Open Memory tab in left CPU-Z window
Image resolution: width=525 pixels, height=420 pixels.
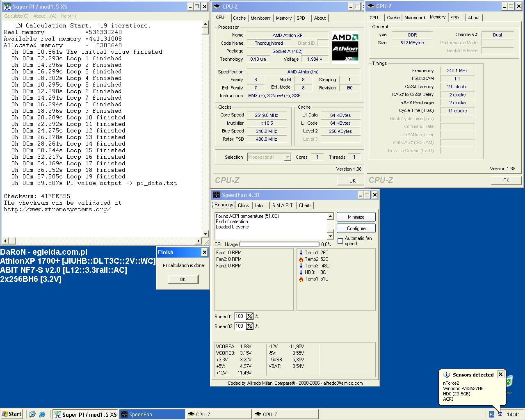click(x=284, y=18)
